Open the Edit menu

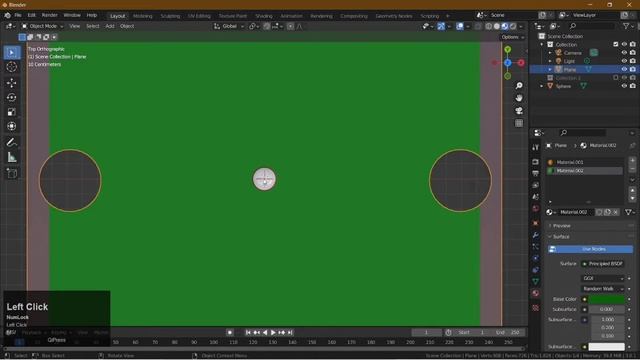31,15
